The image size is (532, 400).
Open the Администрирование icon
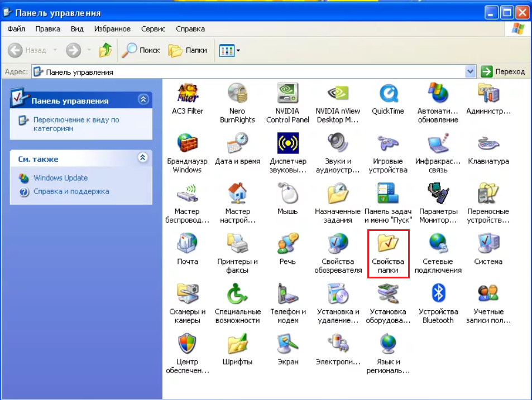pos(488,99)
